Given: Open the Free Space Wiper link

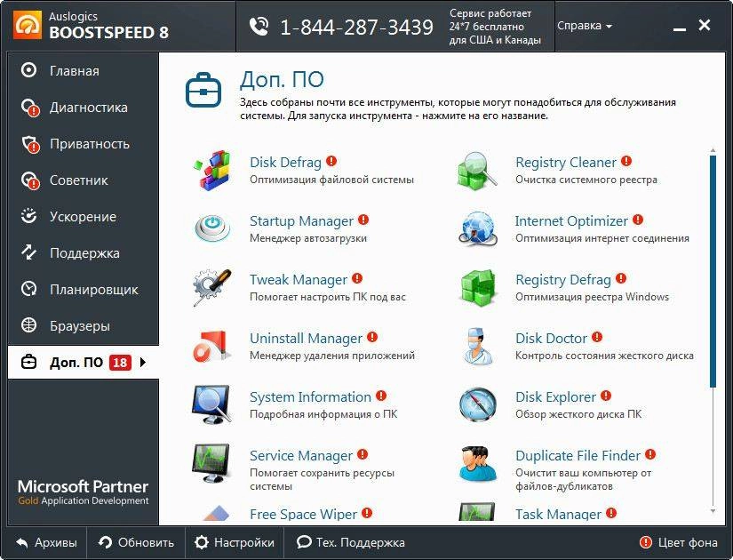Looking at the screenshot, I should pos(303,514).
